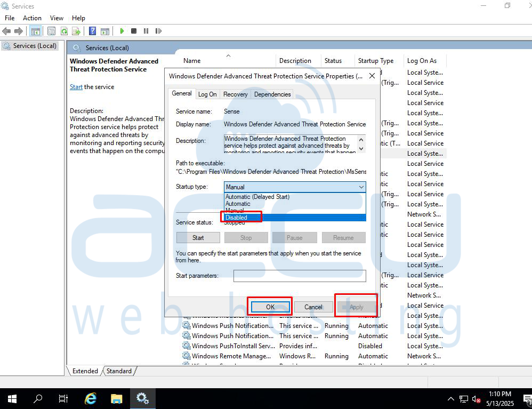532x409 pixels.
Task: Click the Apply button
Action: tap(356, 307)
